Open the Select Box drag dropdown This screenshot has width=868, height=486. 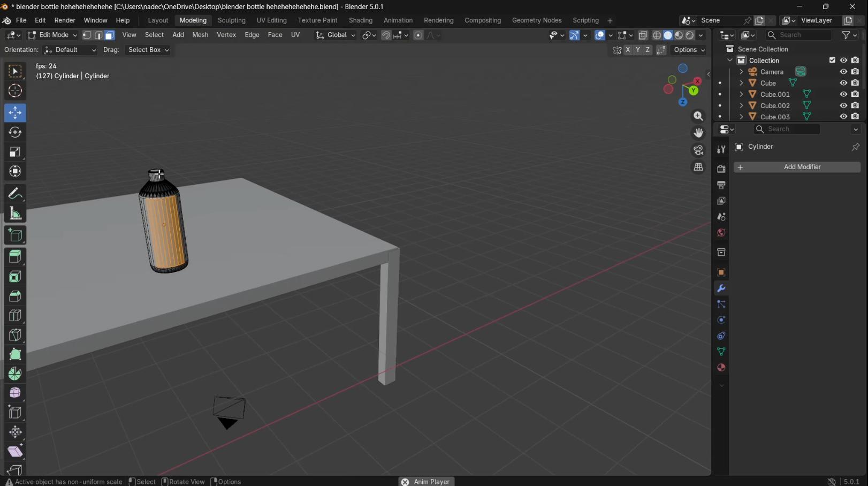(x=148, y=50)
